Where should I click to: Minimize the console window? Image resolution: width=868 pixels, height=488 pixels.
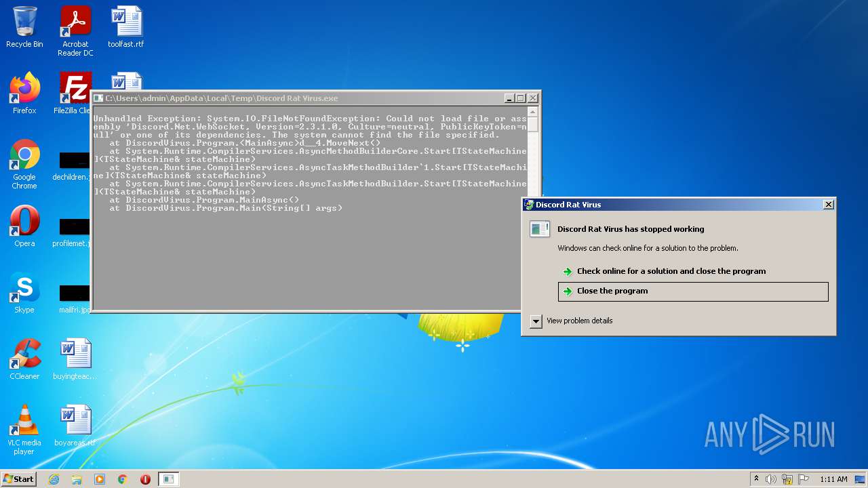[x=509, y=98]
